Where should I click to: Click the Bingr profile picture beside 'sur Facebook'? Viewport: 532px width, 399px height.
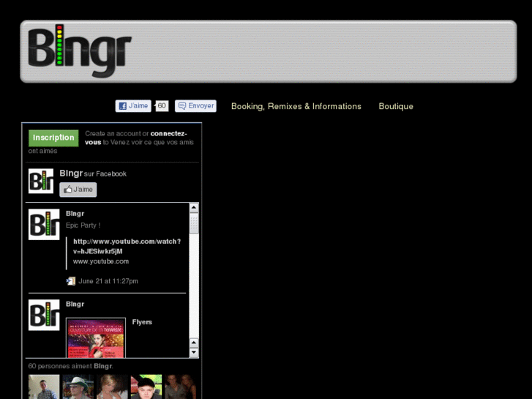(x=41, y=181)
